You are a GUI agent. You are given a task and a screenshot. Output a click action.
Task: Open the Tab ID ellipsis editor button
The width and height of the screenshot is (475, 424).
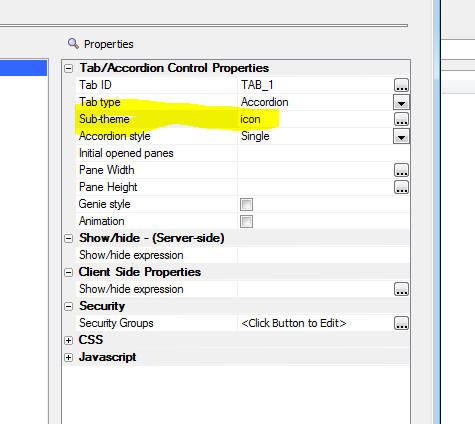tap(401, 85)
